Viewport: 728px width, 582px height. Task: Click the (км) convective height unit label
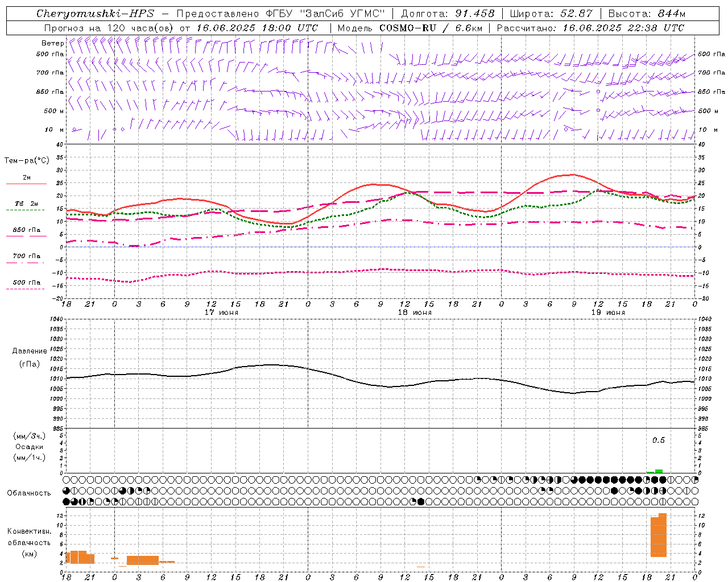29,553
